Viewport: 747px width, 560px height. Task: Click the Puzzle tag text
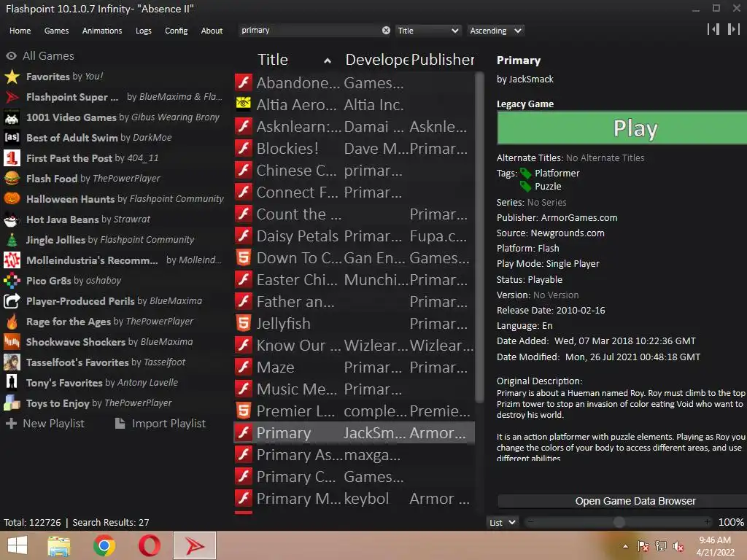pyautogui.click(x=548, y=186)
